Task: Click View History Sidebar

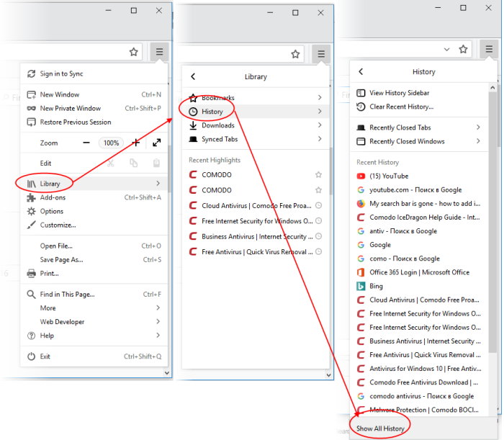Action: coord(419,93)
